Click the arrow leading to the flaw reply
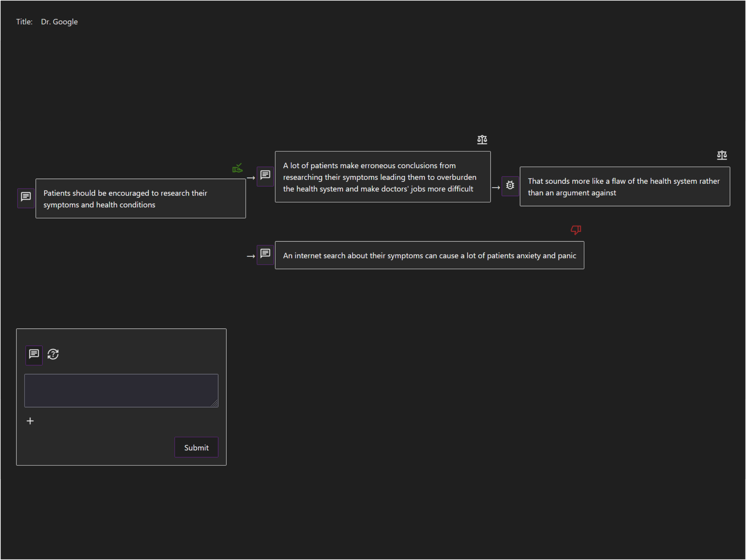The height and width of the screenshot is (560, 746). (495, 188)
